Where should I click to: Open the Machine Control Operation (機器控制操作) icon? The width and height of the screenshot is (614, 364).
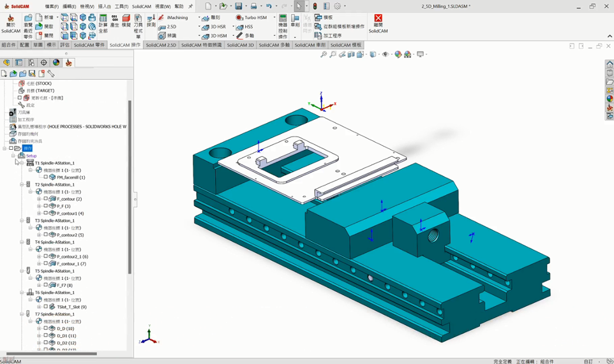(x=283, y=26)
